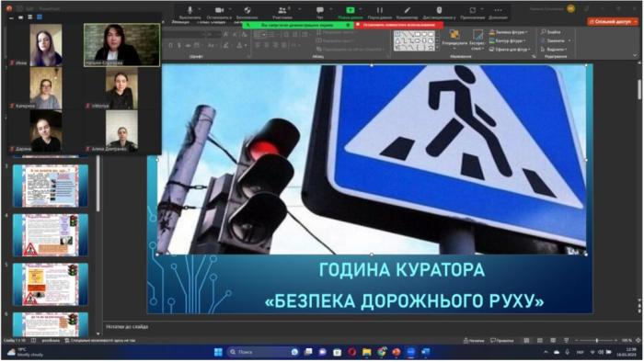Select slide 6 thumbnail

51,324
